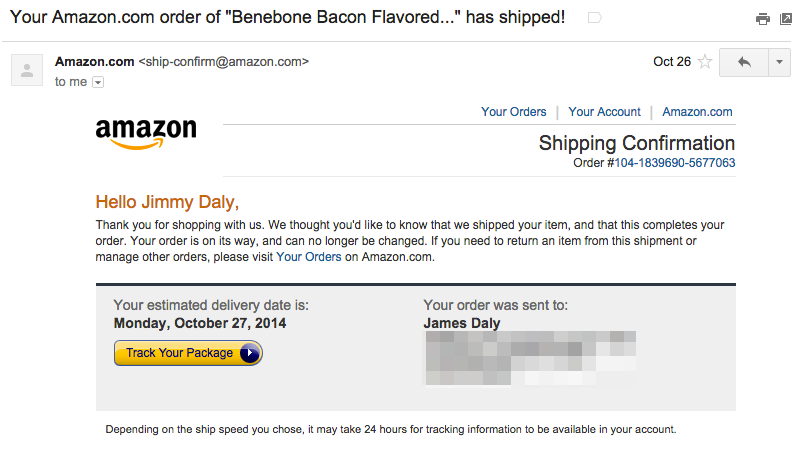809x456 pixels.
Task: Reply using the arrow button
Action: pyautogui.click(x=743, y=62)
